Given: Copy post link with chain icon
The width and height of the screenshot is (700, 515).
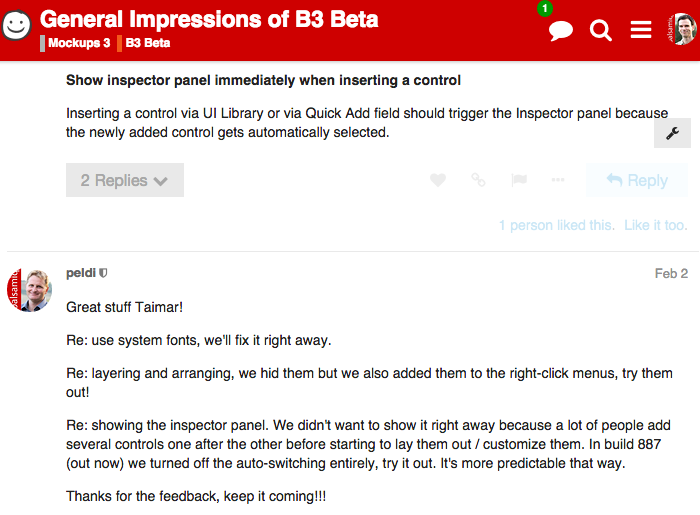Looking at the screenshot, I should [x=478, y=180].
